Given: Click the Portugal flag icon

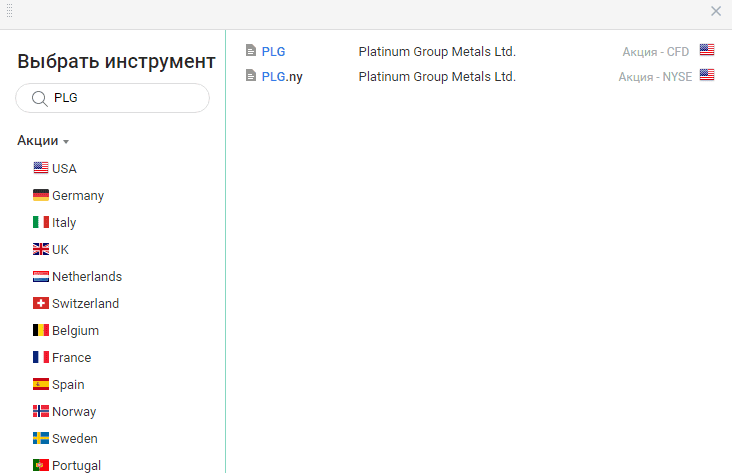Looking at the screenshot, I should click(41, 465).
